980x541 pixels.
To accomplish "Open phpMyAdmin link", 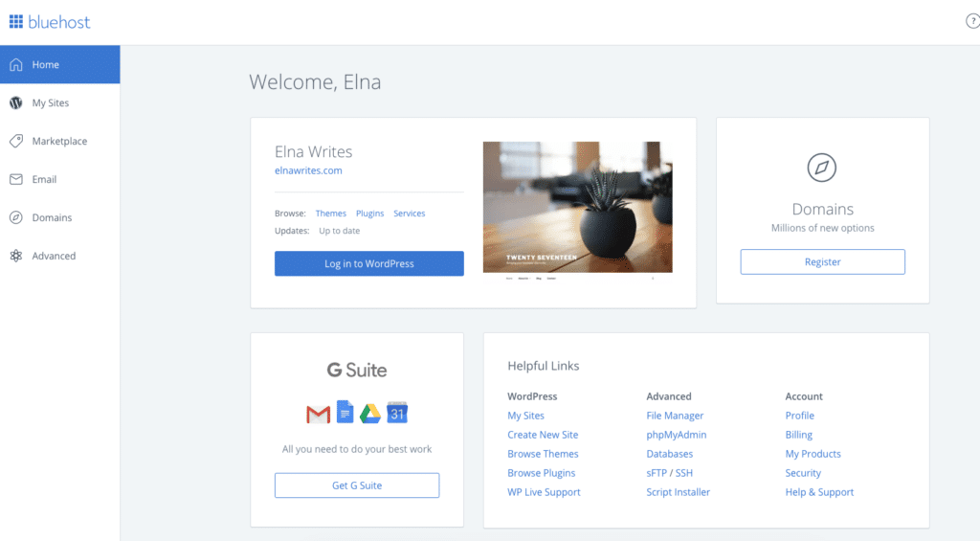I will [x=677, y=435].
